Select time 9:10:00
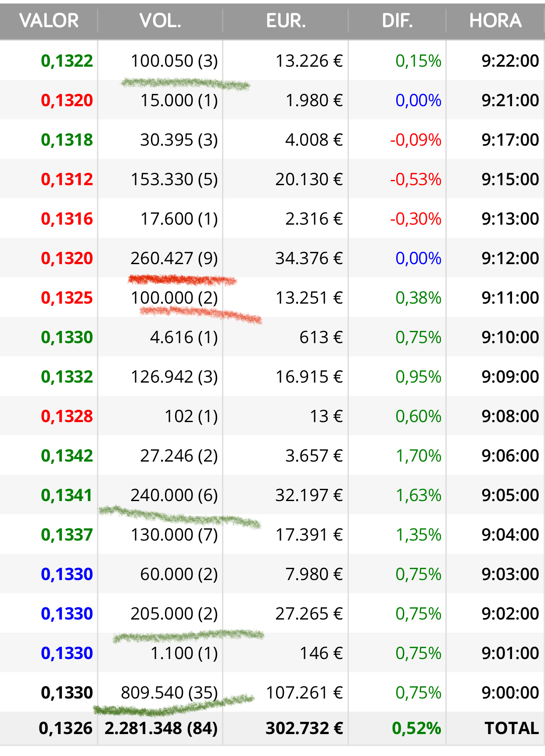 coord(510,337)
